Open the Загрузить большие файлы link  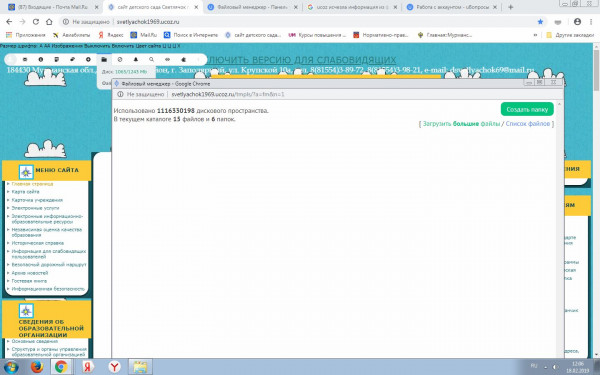coord(461,124)
